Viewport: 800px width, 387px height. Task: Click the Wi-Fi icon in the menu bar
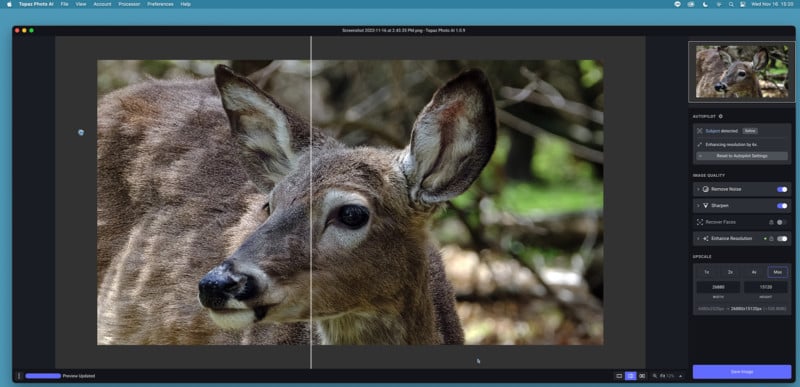coord(718,4)
